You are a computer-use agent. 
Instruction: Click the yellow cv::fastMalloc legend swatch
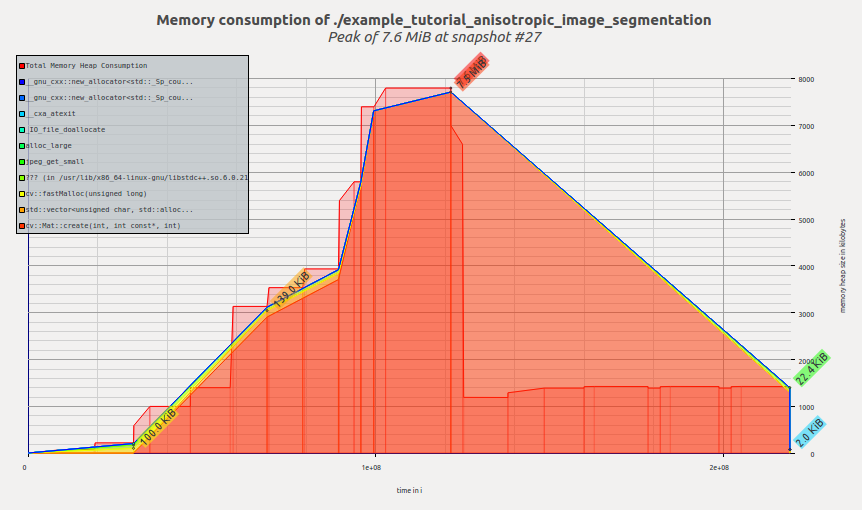pos(22,194)
